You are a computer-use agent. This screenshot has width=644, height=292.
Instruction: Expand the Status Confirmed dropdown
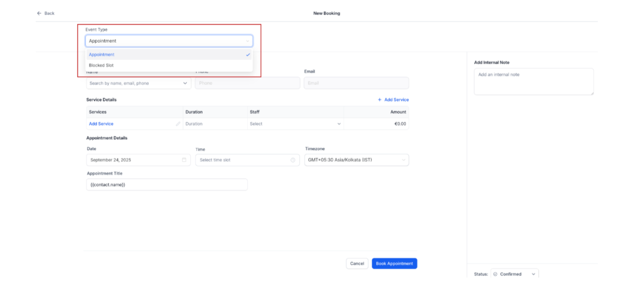[x=533, y=274]
